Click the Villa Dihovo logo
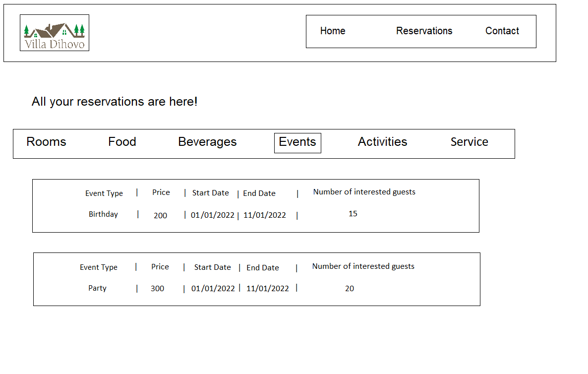588x374 pixels. click(55, 33)
